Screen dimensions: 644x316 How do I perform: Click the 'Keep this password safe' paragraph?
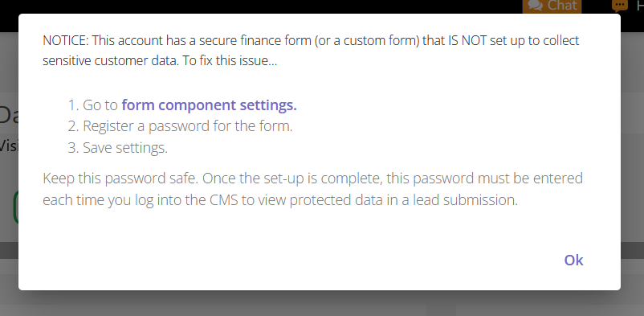(x=312, y=189)
